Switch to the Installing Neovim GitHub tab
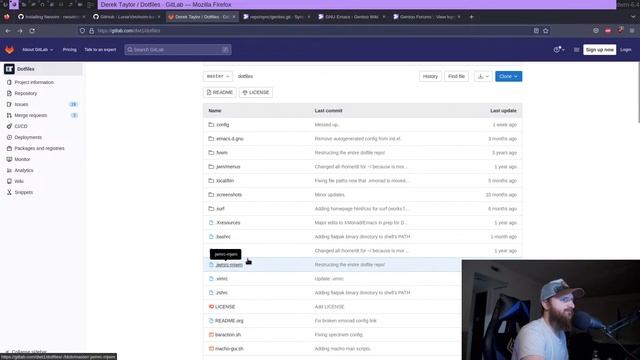This screenshot has height=360, width=640. click(x=51, y=17)
